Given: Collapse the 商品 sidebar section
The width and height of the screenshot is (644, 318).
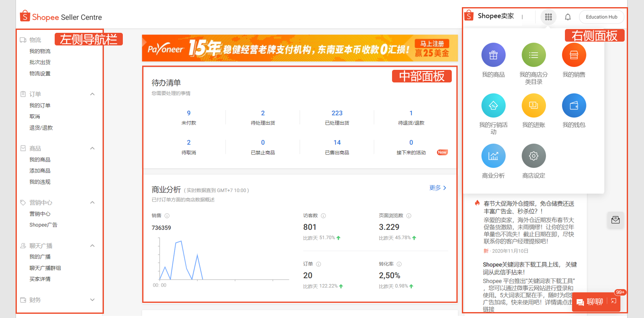Looking at the screenshot, I should (x=93, y=148).
